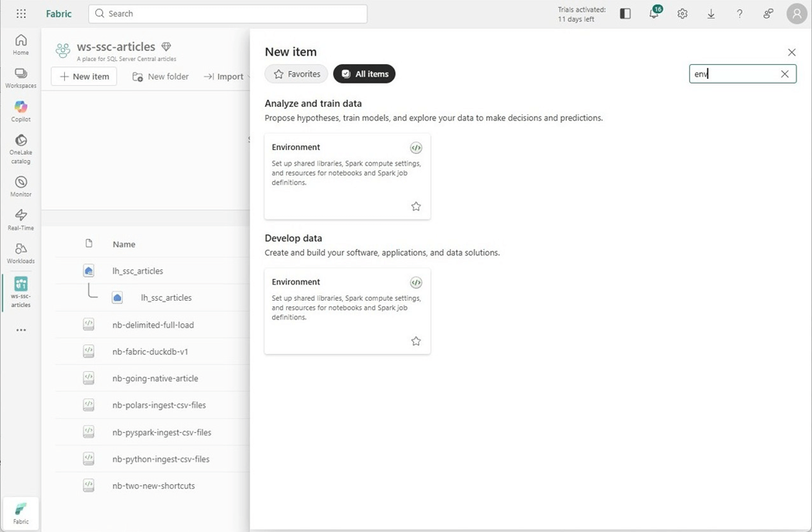Open the user account avatar
Image resolution: width=812 pixels, height=532 pixels.
(x=797, y=13)
